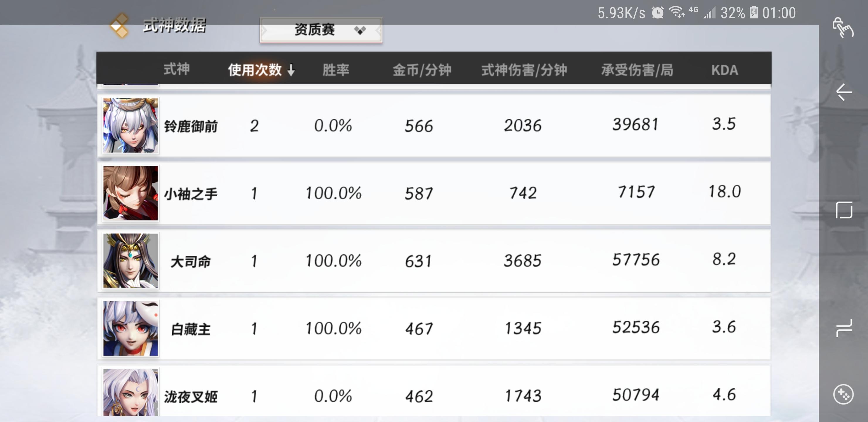Click 小袖之手 damage value 742
The width and height of the screenshot is (868, 422).
coord(523,193)
